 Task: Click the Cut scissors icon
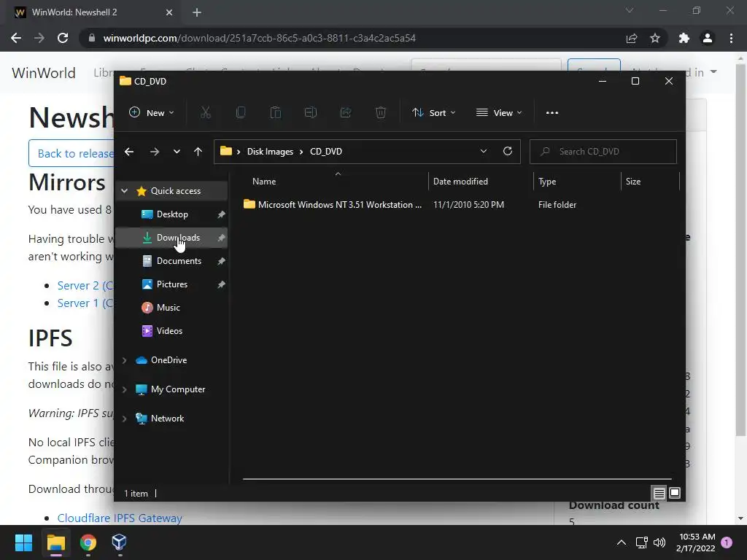coord(205,113)
